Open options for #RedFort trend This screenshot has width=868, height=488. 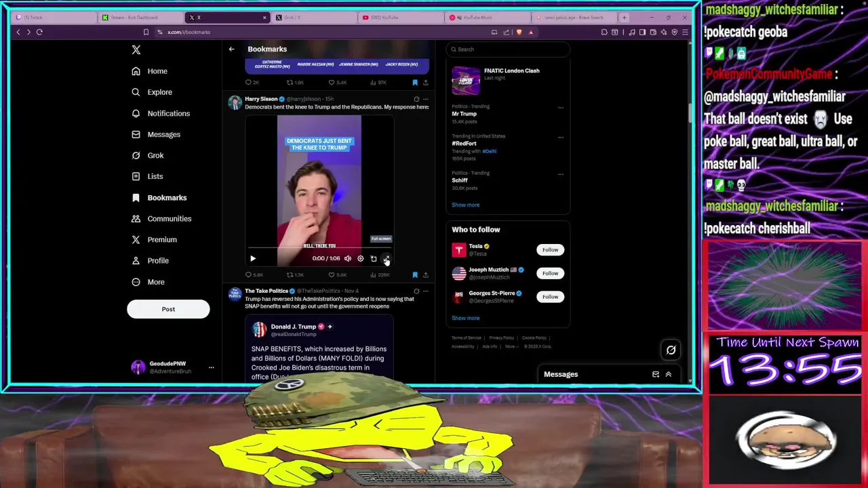[561, 137]
